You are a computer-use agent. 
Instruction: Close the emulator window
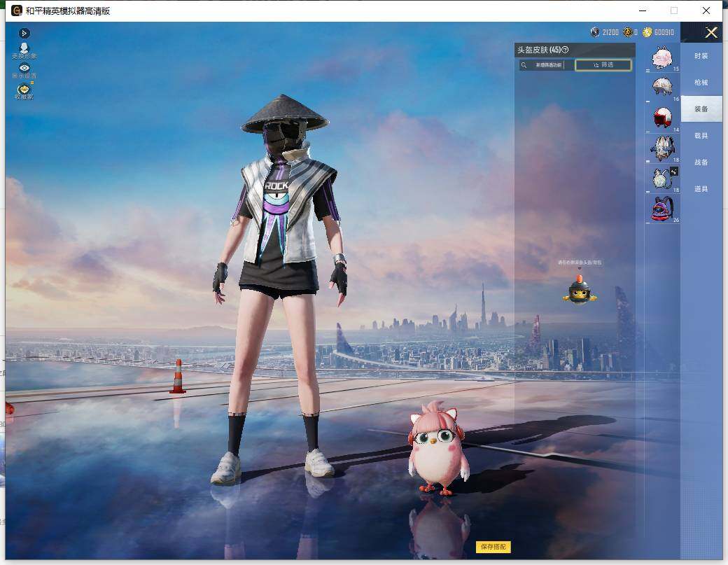706,11
